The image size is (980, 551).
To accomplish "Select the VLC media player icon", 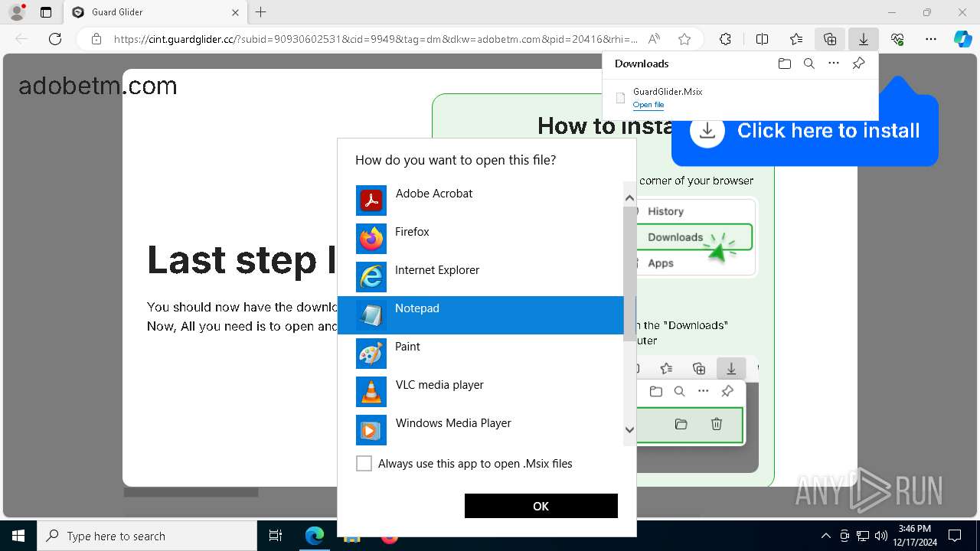I will 371,392.
